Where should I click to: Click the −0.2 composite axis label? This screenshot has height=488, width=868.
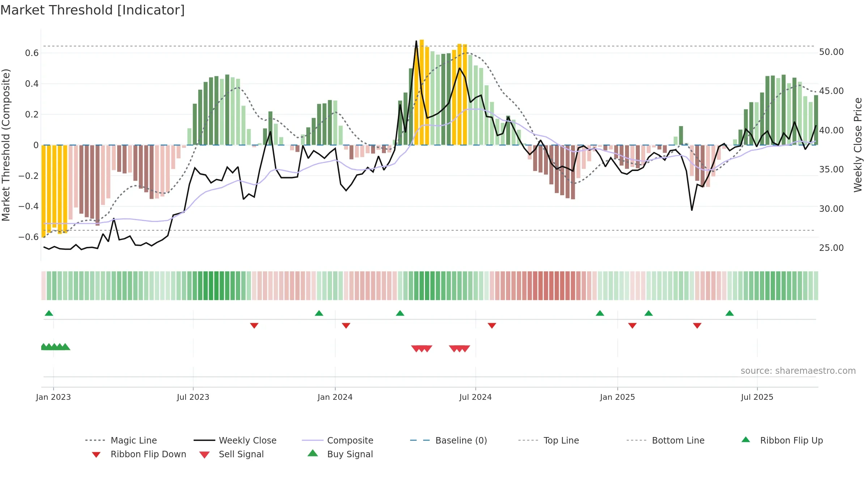click(x=28, y=176)
